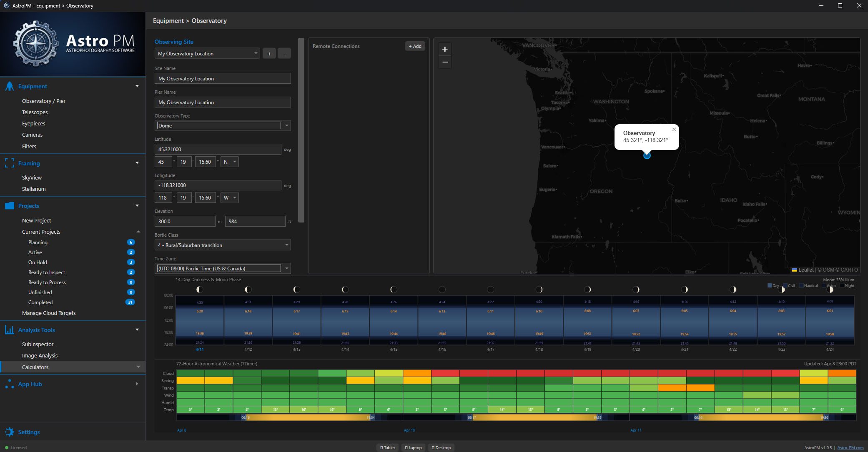Click the Projects folder icon

point(9,206)
